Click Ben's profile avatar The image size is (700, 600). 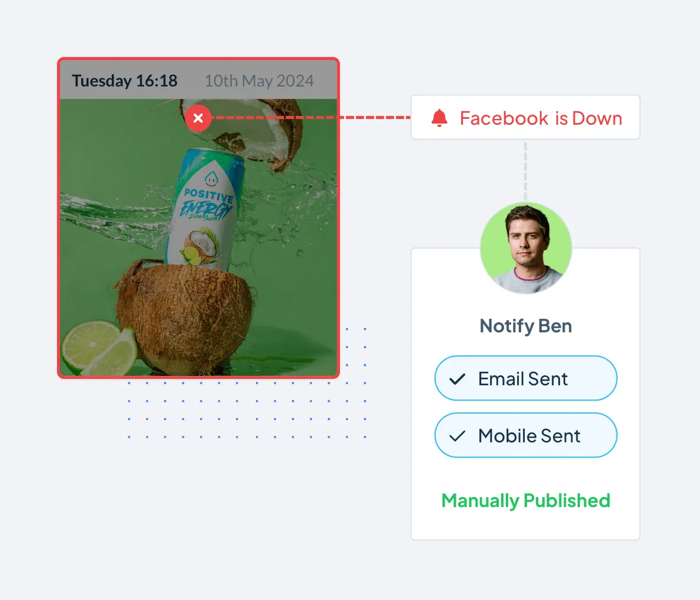[526, 248]
